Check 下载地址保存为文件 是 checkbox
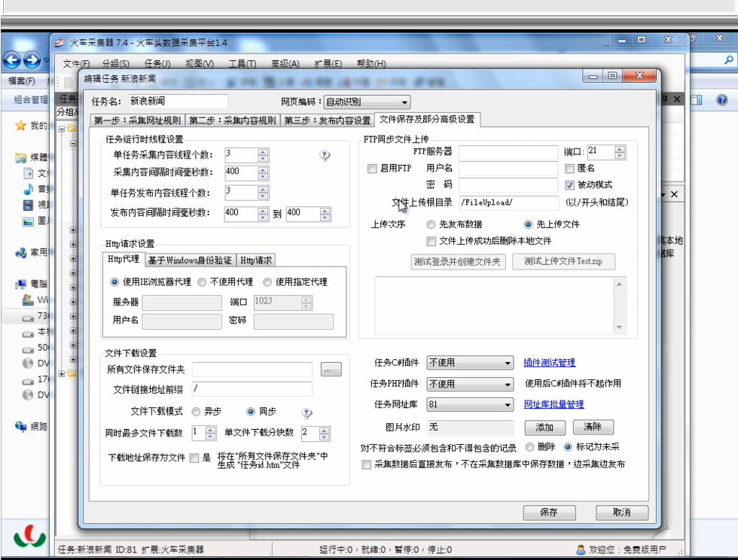Screen dimensions: 738x560 tap(194, 458)
